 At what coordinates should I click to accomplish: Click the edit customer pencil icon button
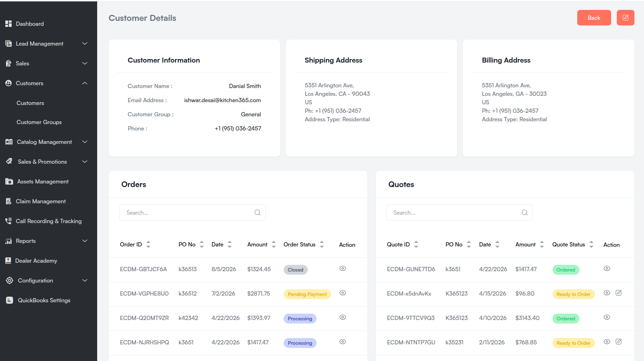coord(625,18)
